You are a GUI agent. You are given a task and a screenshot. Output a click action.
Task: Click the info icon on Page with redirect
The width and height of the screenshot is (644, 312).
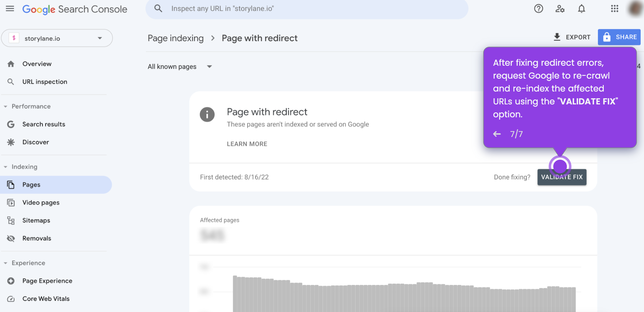pos(207,115)
